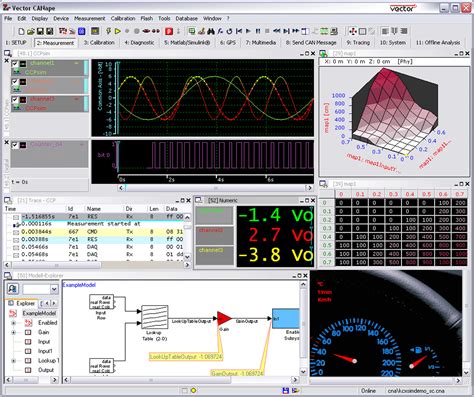Click the Open folder icon in toolbar
This screenshot has height=397, width=474.
[31, 31]
